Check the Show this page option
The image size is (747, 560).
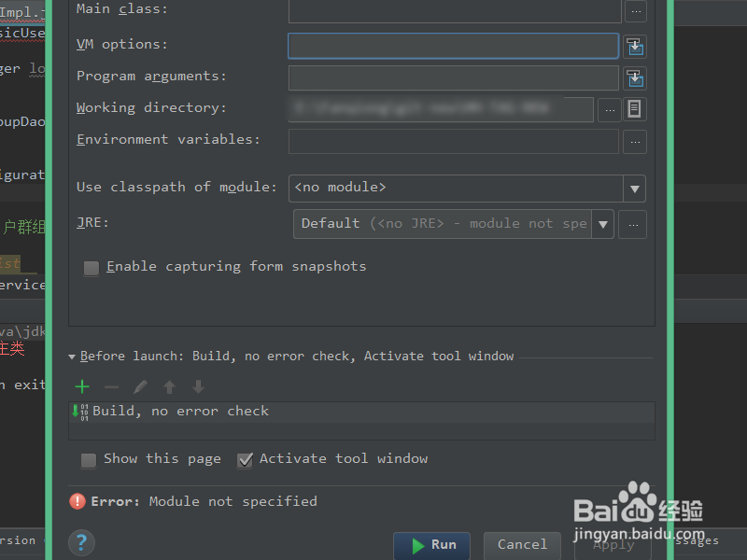click(x=89, y=459)
